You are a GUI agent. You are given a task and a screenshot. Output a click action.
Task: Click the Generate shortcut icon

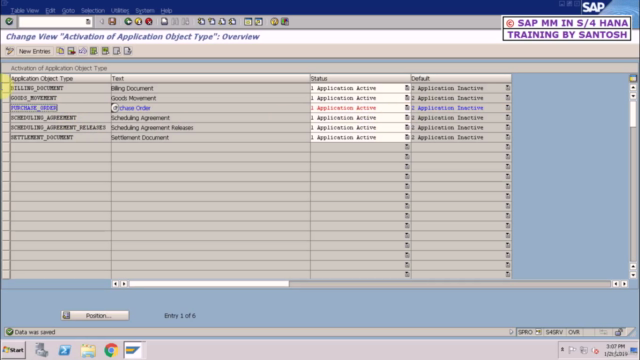point(258,21)
